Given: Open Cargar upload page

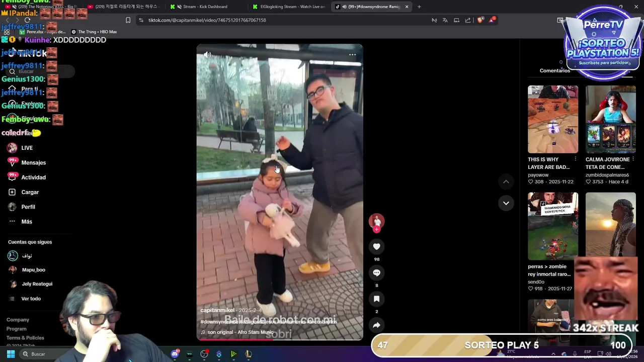Looking at the screenshot, I should (x=24, y=192).
